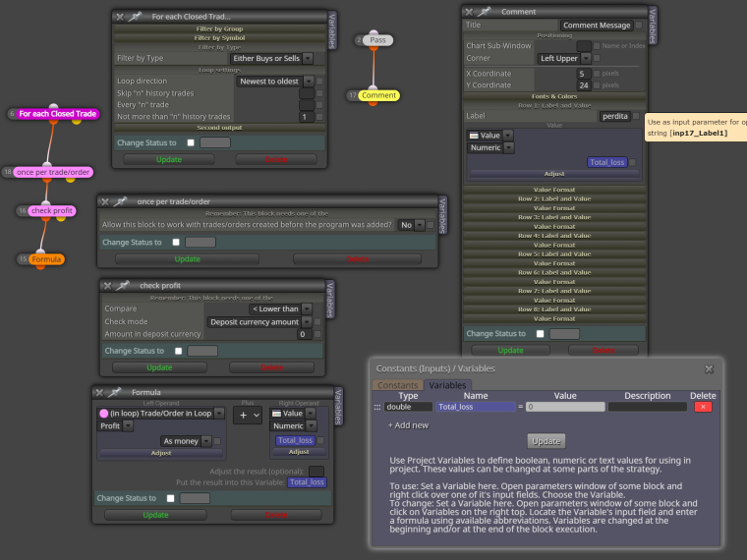Toggle Change Status checkbox in For each Closed Trade panel

pyautogui.click(x=191, y=142)
